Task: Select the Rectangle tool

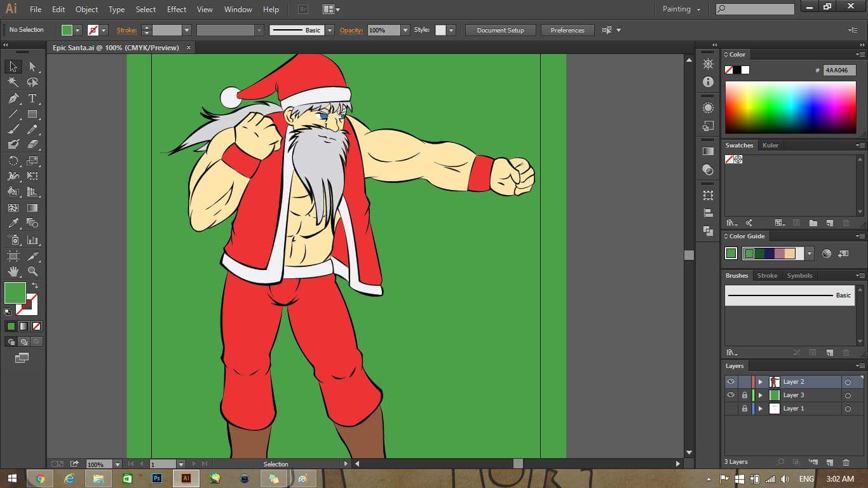Action: (x=32, y=114)
